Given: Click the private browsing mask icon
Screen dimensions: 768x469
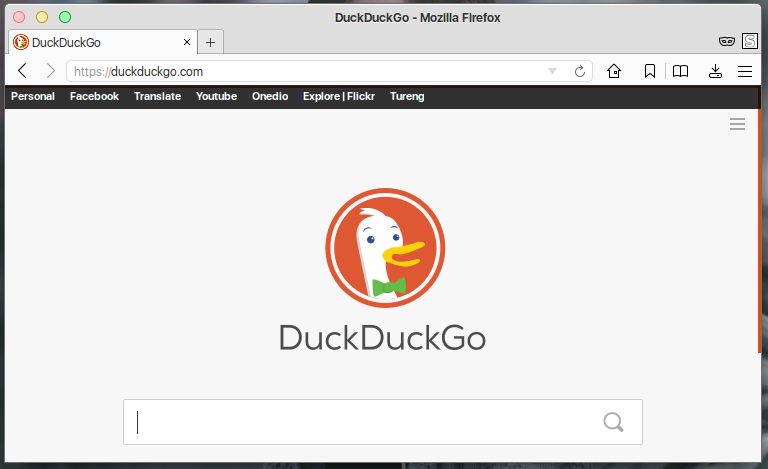Looking at the screenshot, I should [x=726, y=41].
